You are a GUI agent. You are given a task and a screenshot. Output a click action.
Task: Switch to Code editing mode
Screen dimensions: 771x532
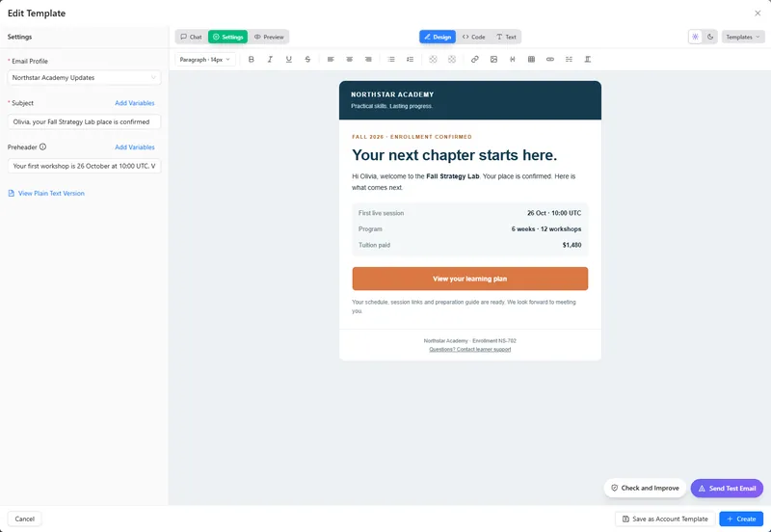pos(473,37)
